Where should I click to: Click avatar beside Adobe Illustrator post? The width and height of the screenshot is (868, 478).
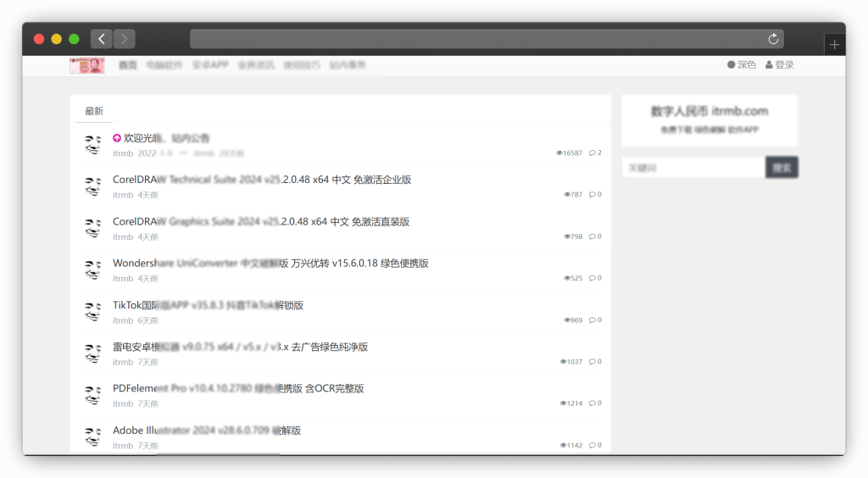point(93,437)
